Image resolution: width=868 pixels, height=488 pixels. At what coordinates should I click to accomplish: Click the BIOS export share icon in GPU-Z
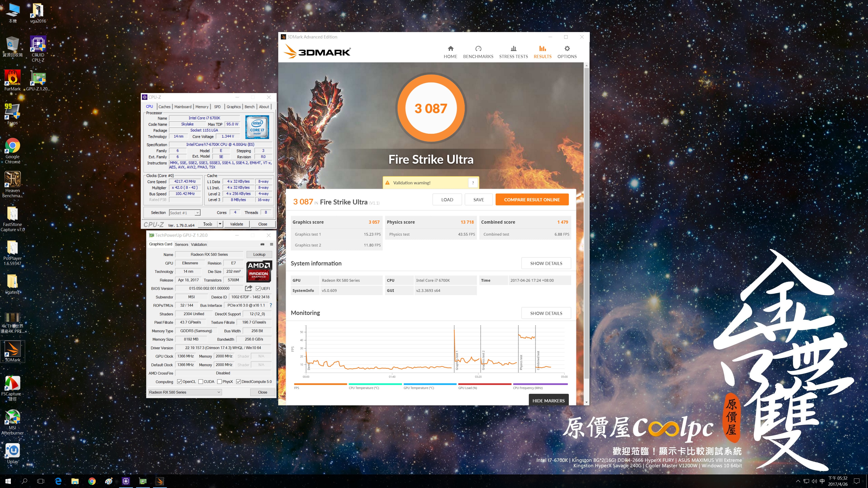(x=248, y=288)
